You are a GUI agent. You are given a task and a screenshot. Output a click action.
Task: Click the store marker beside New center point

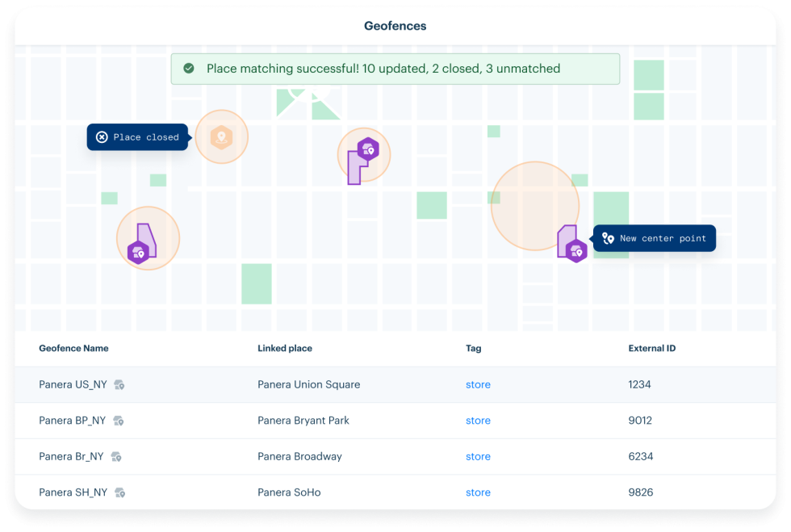coord(575,251)
